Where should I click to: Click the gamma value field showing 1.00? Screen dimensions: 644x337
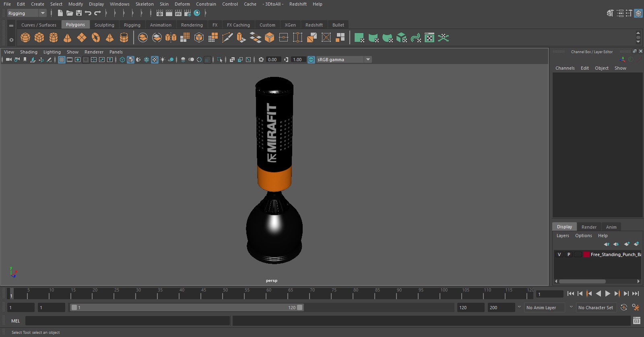click(x=297, y=60)
